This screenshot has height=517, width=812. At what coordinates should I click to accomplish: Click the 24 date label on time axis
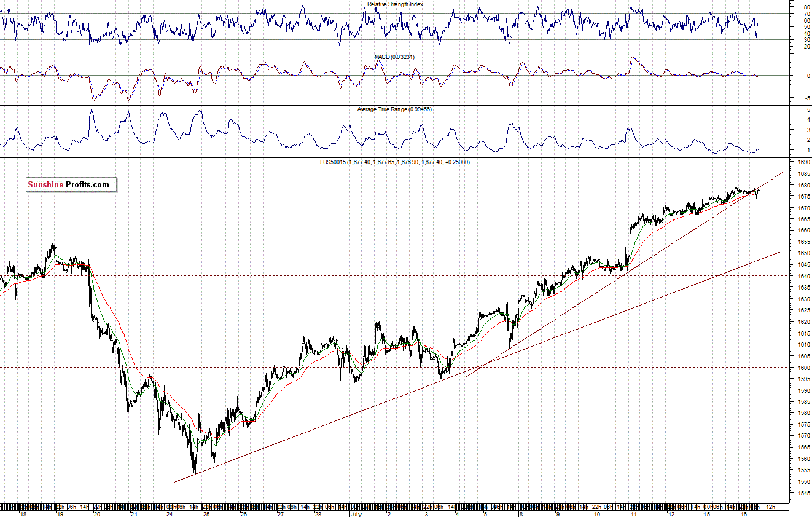(170, 513)
